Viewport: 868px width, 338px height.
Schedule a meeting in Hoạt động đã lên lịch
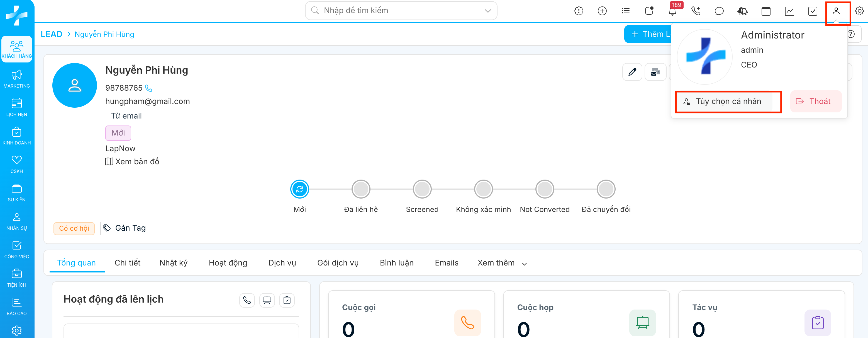[x=267, y=300]
